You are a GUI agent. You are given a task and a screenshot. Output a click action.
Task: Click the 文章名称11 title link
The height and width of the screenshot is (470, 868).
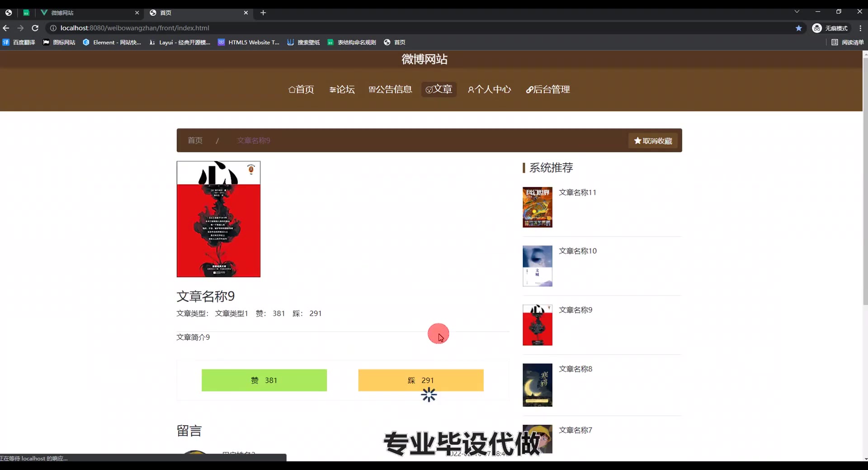click(578, 193)
